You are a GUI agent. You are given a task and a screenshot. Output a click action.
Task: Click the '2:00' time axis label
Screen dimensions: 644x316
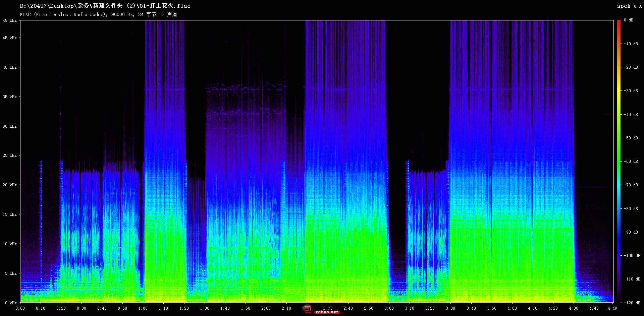266,308
